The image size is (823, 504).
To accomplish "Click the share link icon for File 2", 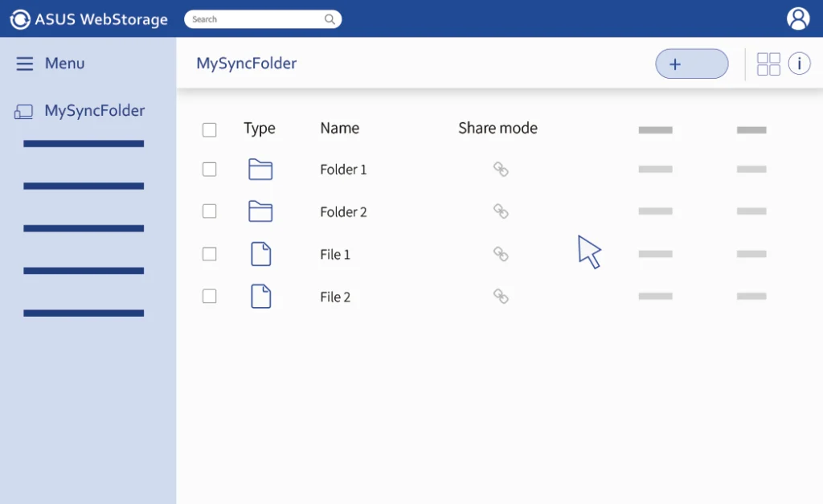I will click(x=501, y=297).
